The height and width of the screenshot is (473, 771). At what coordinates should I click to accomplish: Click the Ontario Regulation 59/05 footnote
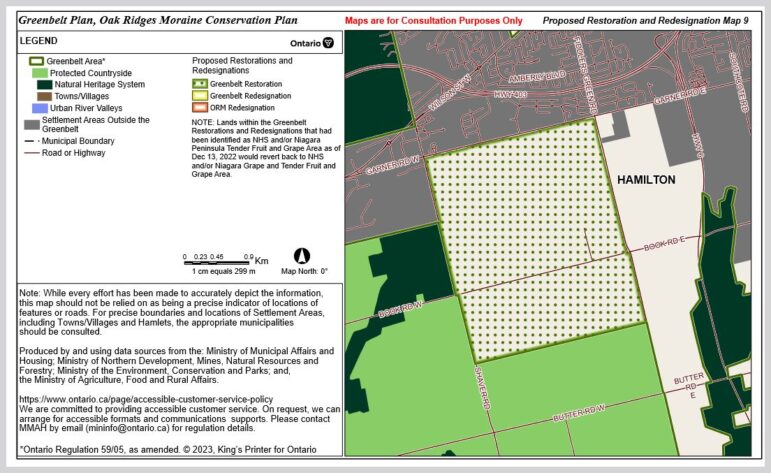click(x=168, y=449)
